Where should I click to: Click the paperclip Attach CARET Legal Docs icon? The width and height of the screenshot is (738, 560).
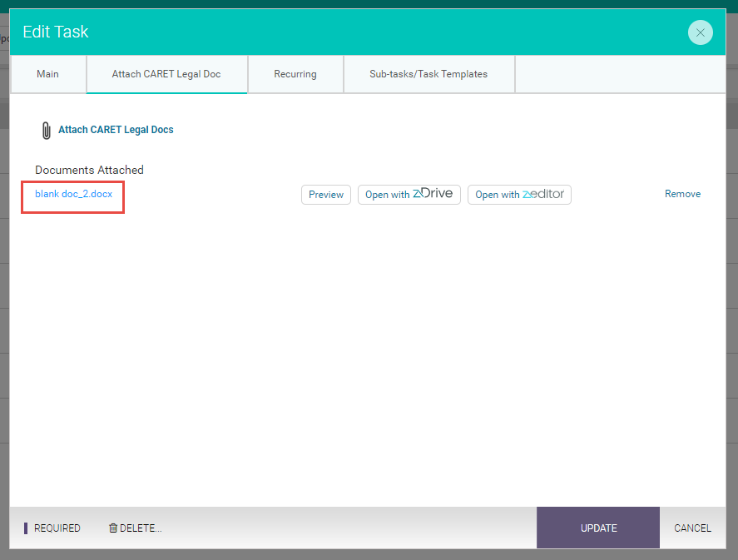pos(46,130)
